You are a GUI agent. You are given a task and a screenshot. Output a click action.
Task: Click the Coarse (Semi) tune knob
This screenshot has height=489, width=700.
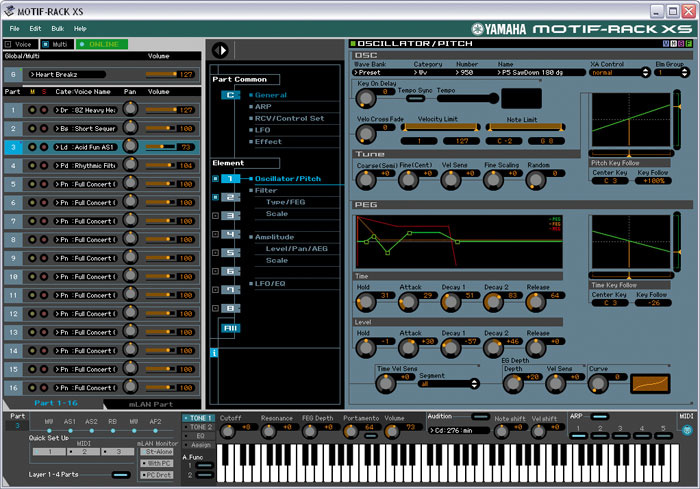pyautogui.click(x=366, y=180)
